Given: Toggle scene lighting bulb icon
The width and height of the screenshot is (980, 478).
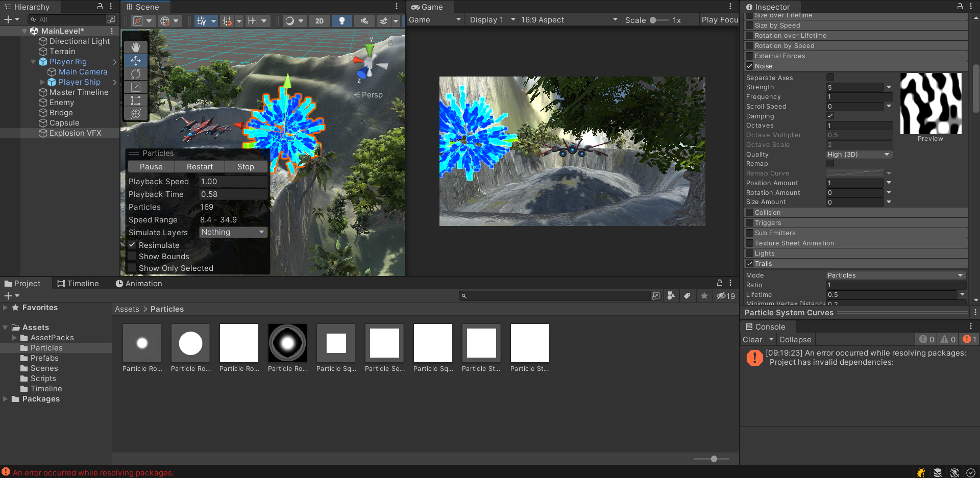Looking at the screenshot, I should click(342, 21).
